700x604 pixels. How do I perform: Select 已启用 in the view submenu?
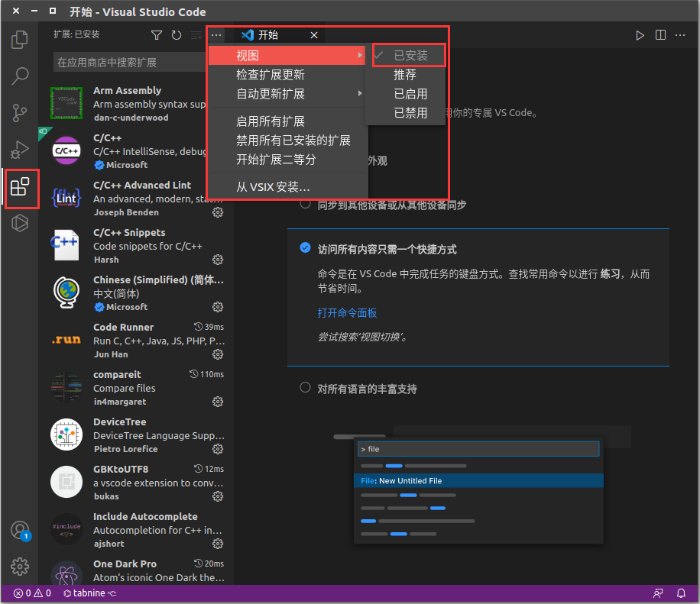[405, 94]
